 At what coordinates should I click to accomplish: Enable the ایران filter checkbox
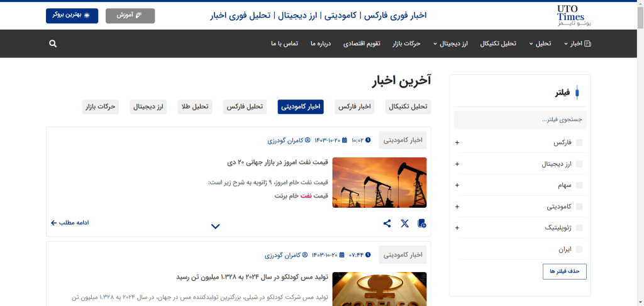click(579, 249)
